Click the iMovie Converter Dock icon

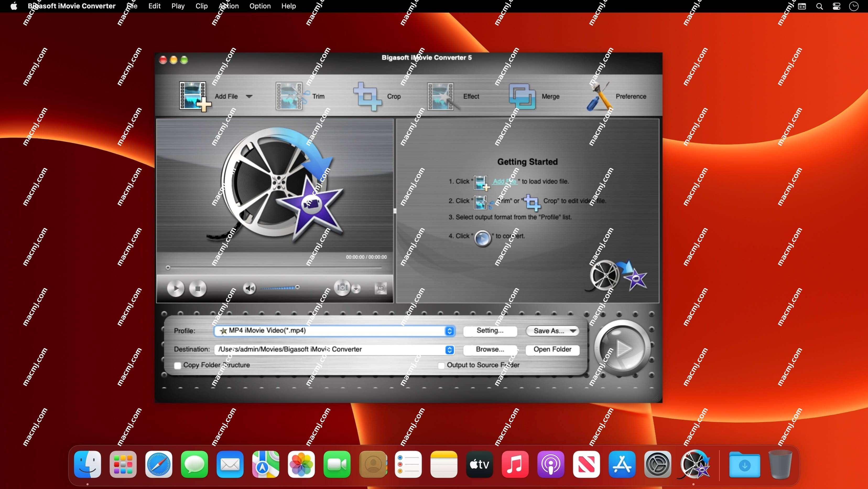[x=694, y=464]
